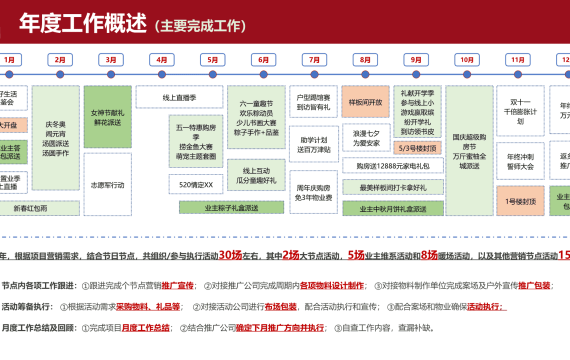Select the 线上直播季 activity box
The image size is (570, 360).
tap(179, 97)
